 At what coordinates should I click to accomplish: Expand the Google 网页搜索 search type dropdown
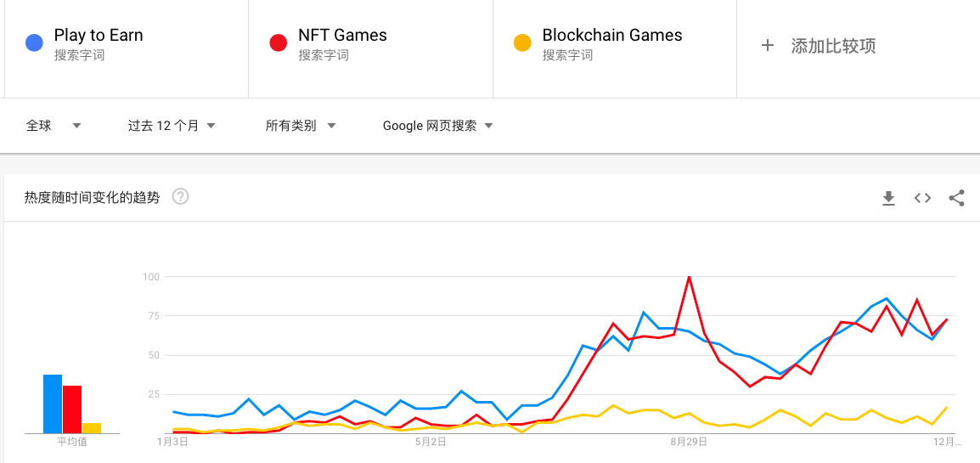[437, 126]
